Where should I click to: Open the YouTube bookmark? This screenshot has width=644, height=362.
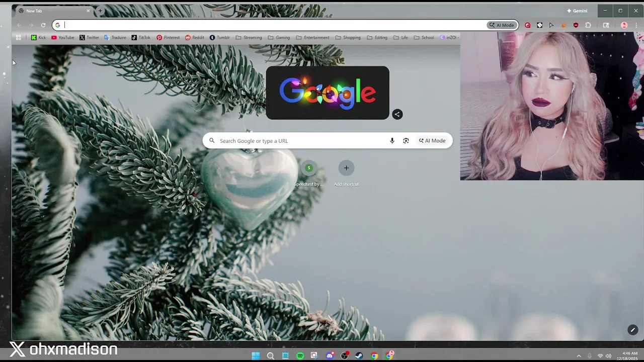pyautogui.click(x=62, y=38)
